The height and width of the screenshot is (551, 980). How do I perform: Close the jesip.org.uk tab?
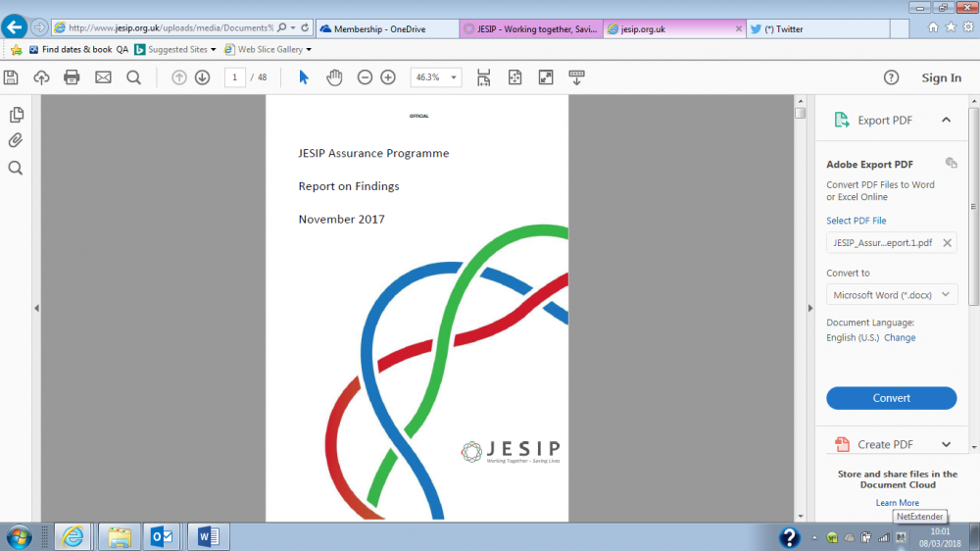pos(739,28)
